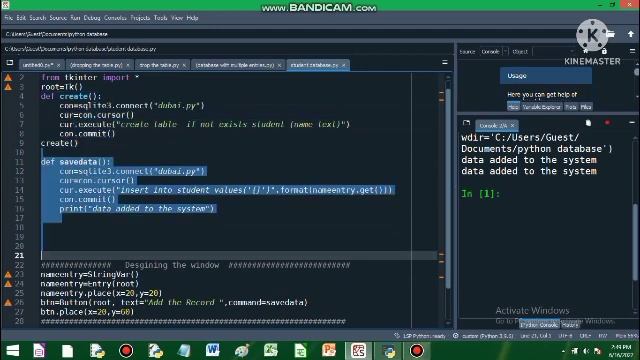
Task: Close the dropping the table.py tab
Action: point(128,65)
